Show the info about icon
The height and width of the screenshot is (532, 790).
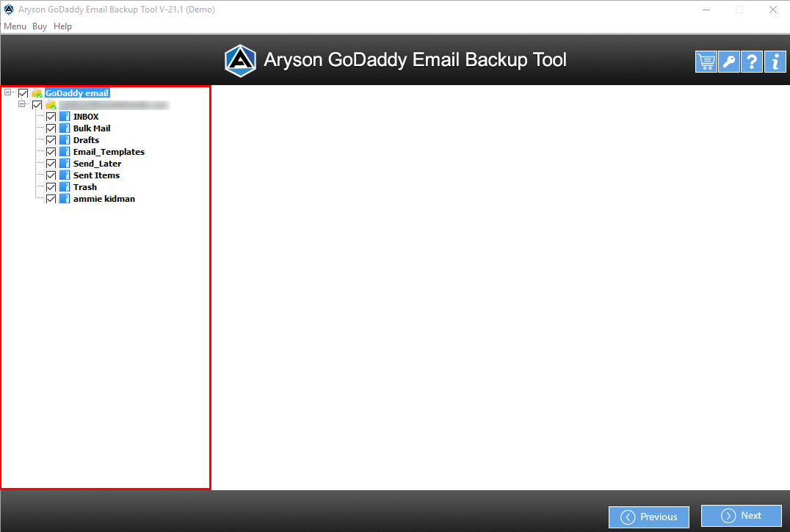(x=775, y=62)
